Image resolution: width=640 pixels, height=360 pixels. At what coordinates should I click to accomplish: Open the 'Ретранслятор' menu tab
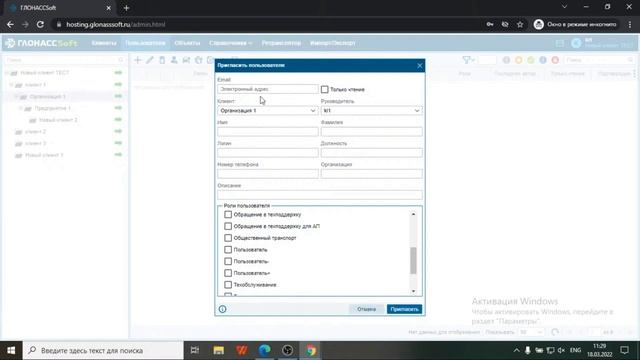[x=281, y=43]
